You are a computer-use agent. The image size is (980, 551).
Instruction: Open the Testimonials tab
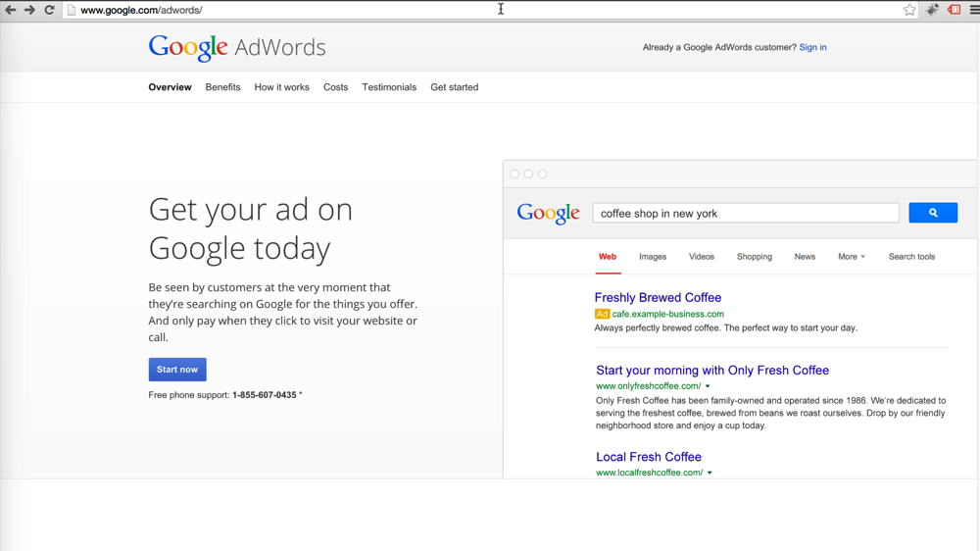(389, 87)
